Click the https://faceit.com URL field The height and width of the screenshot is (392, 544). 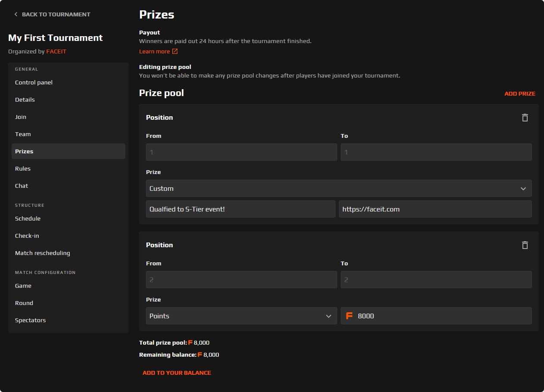point(436,208)
